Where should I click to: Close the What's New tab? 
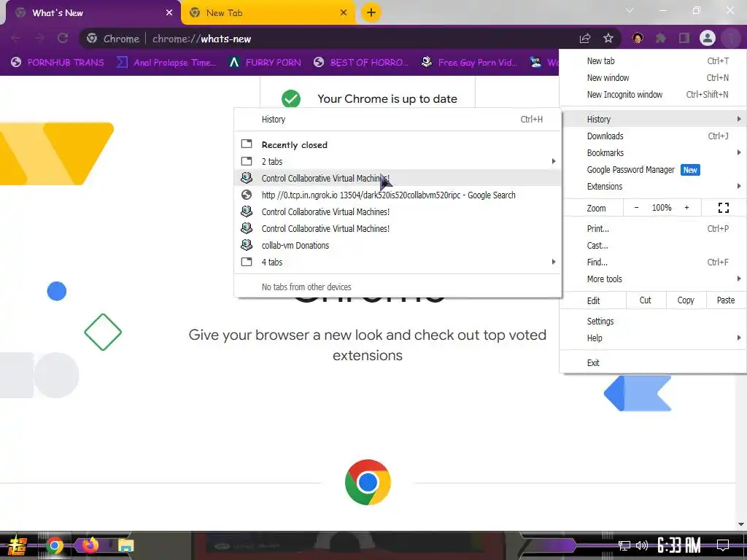click(x=169, y=13)
